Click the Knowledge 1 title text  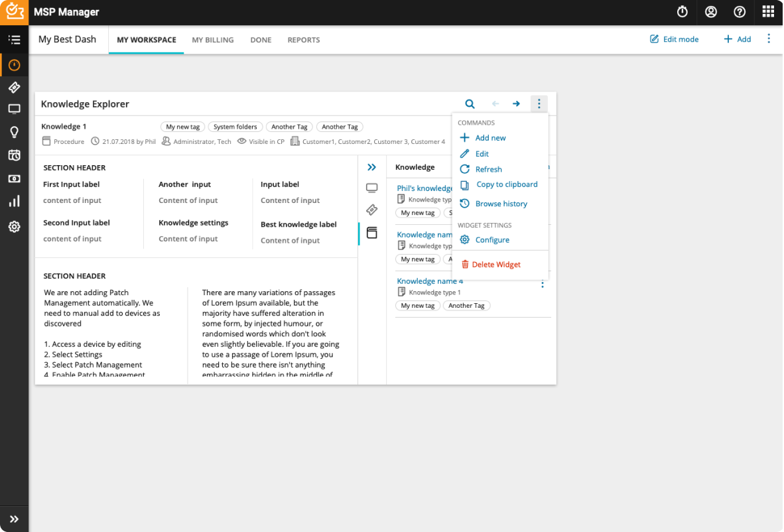[64, 127]
